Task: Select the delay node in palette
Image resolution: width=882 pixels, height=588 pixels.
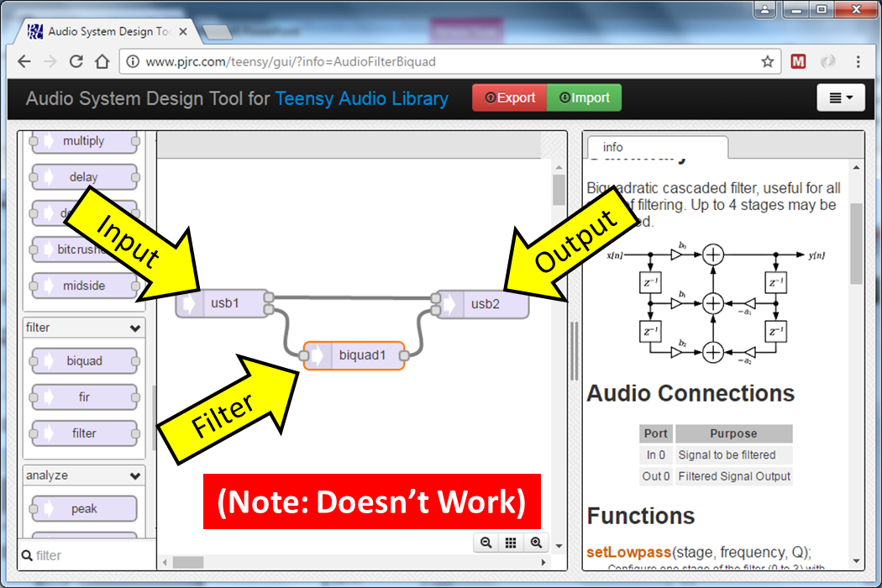Action: [84, 177]
